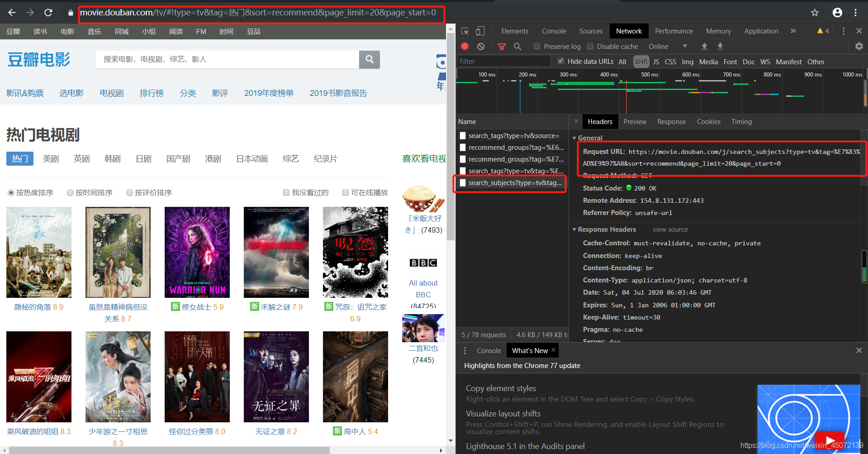
Task: Expand more DevTools tabs chevron
Action: 793,31
